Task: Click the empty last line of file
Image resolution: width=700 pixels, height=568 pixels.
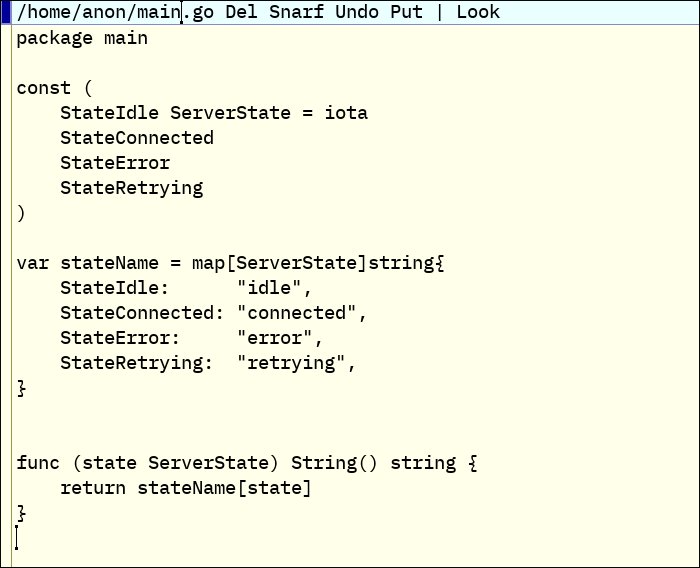Action: point(353,538)
